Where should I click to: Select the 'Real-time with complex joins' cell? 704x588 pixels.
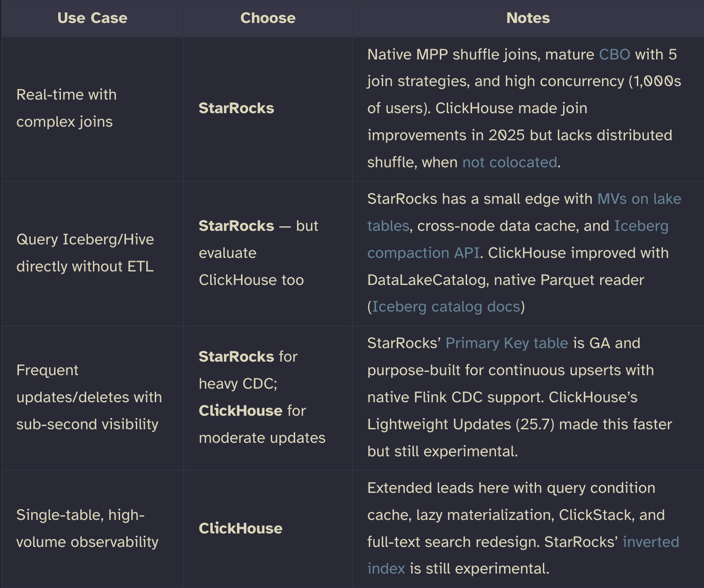(92, 108)
